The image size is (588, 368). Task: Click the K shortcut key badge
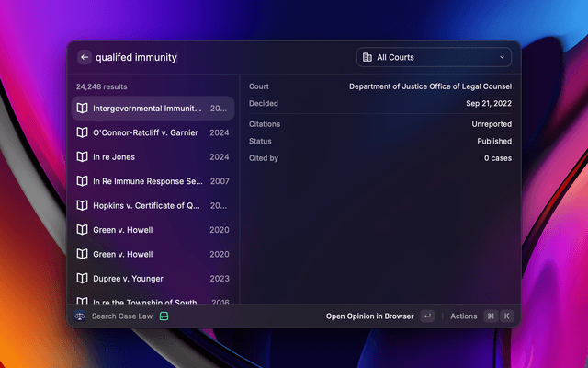pyautogui.click(x=506, y=316)
